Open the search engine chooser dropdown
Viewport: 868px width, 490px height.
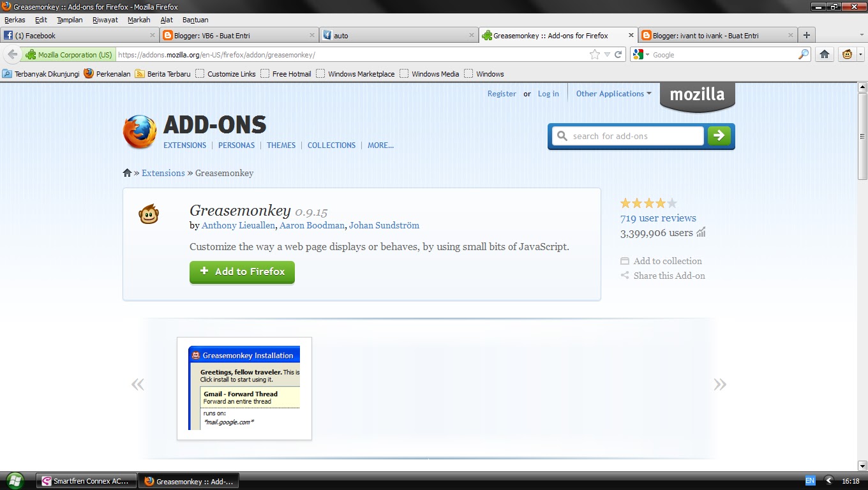pyautogui.click(x=647, y=55)
